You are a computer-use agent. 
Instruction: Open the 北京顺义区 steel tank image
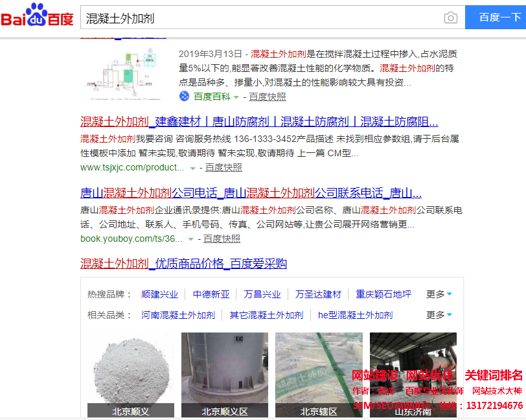pos(225,373)
